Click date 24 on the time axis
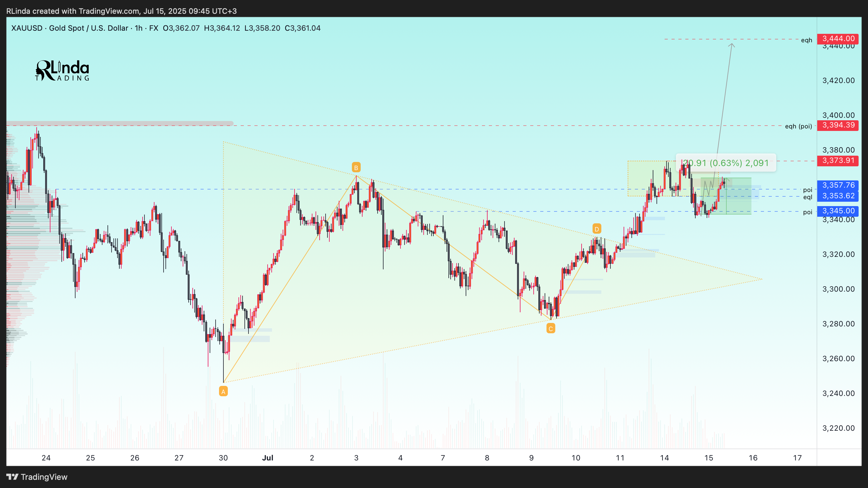Image resolution: width=868 pixels, height=488 pixels. coord(46,458)
